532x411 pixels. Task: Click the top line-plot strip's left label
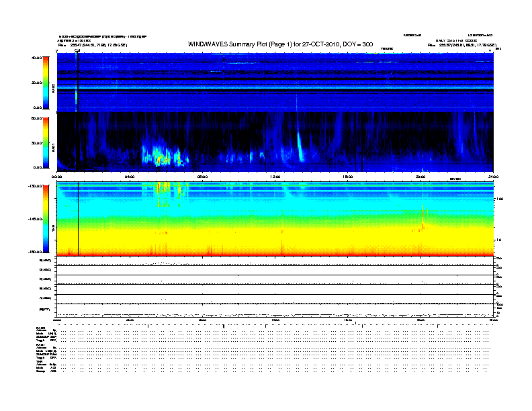pyautogui.click(x=46, y=261)
